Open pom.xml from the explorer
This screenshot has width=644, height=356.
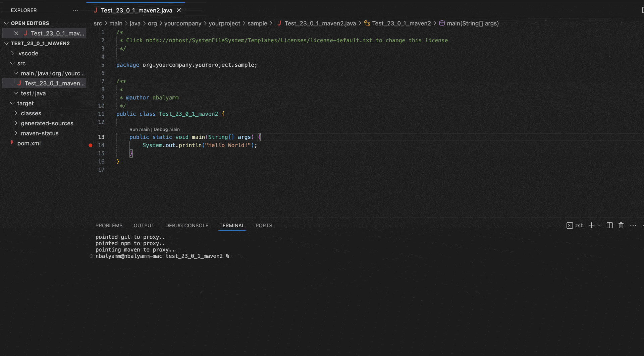(x=29, y=143)
